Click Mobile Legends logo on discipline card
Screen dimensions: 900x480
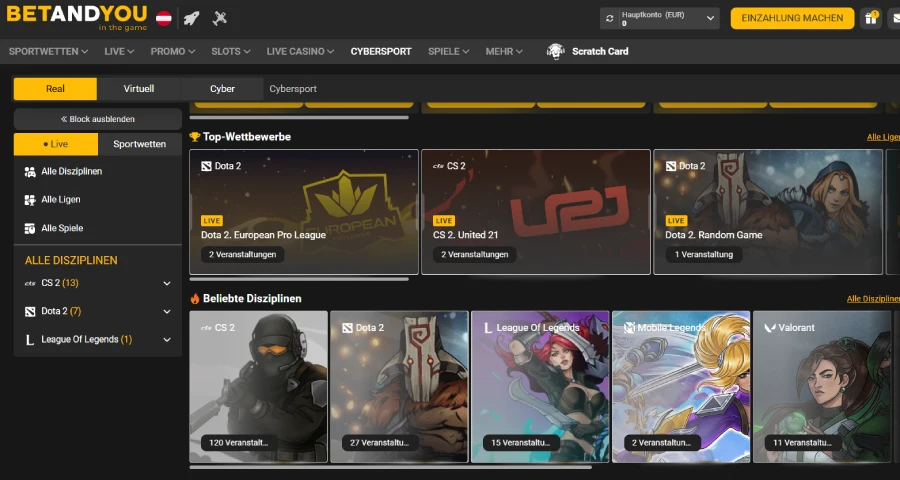629,328
